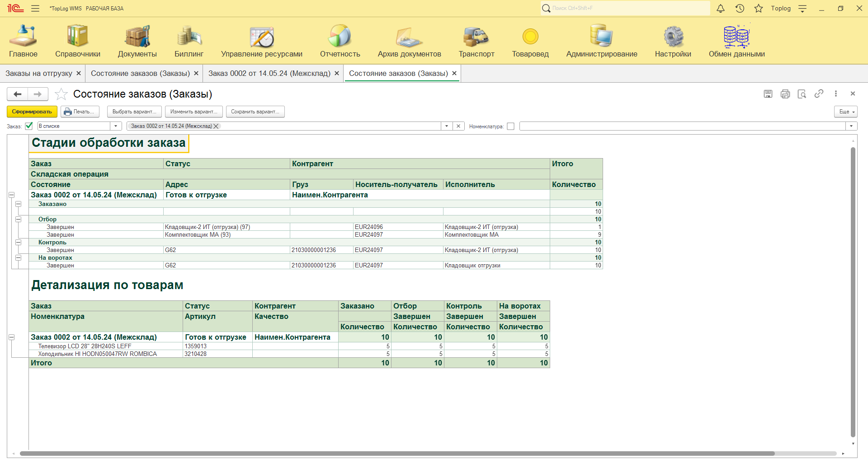Click the 1C logo icon
The width and height of the screenshot is (868, 463).
15,8
